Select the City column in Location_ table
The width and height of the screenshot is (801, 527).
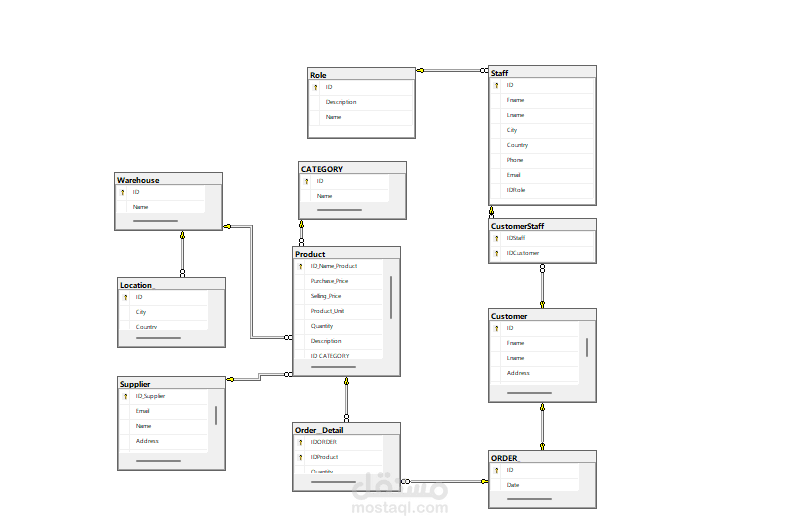(164, 312)
